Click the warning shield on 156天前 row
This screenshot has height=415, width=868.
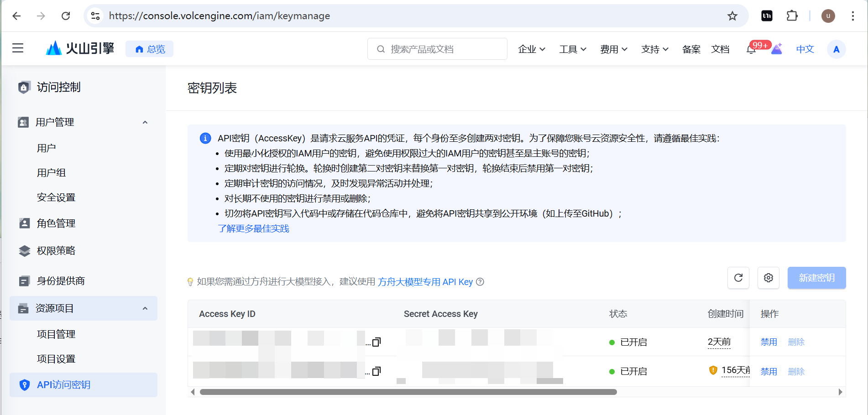click(x=713, y=370)
